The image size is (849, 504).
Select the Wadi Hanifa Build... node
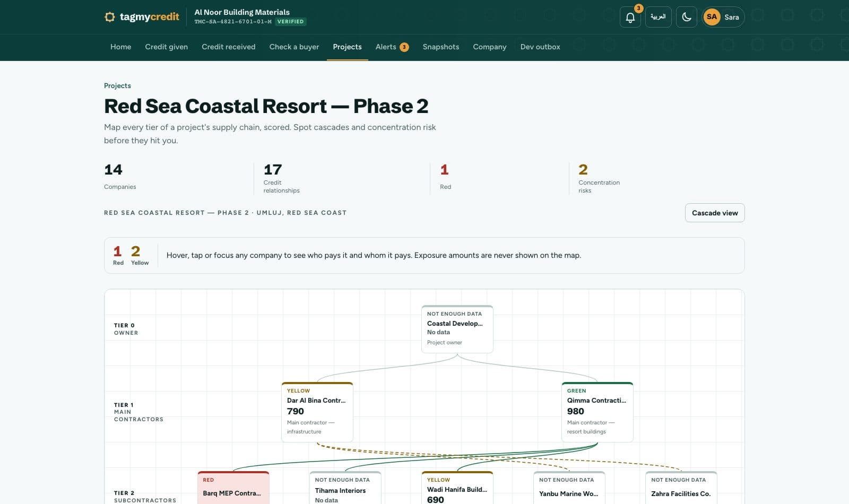457,488
